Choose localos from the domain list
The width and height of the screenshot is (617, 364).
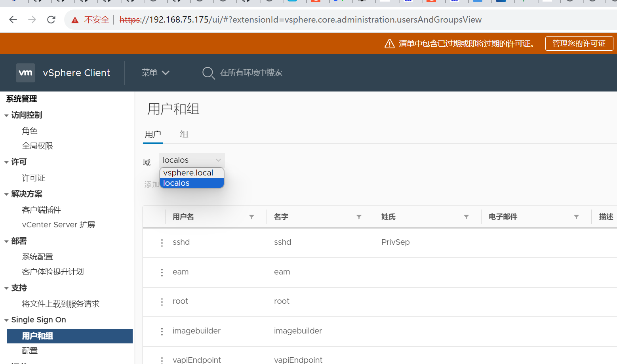192,183
